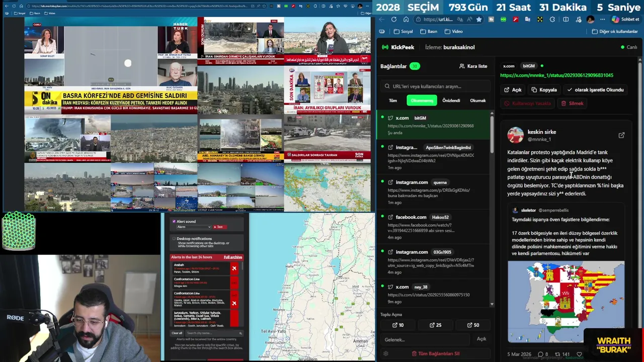Click the browser back arrow
Screen dimensions: 644x362
tap(381, 19)
